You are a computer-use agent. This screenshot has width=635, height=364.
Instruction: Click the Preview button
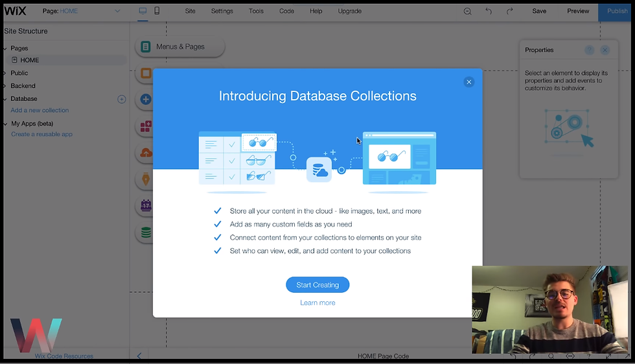coord(578,11)
